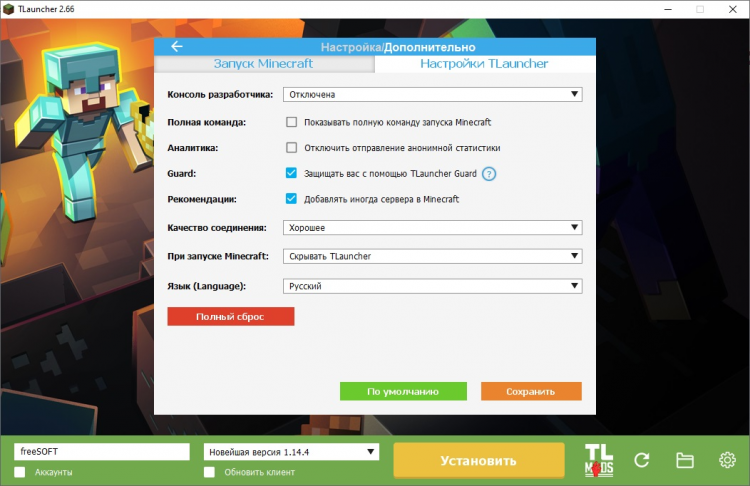Click the refresh versions icon

[641, 460]
